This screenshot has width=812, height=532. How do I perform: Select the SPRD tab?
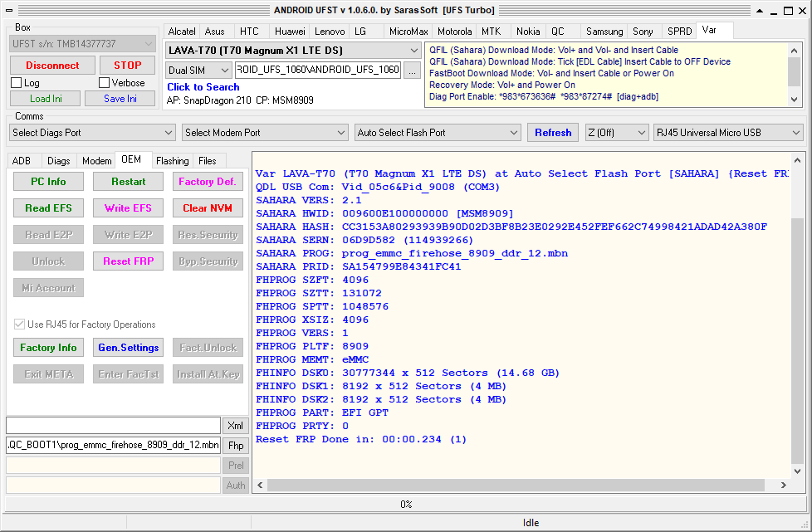click(679, 32)
